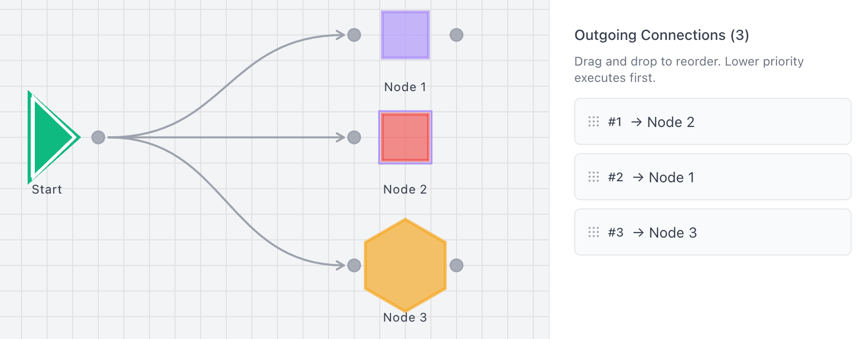
Task: Select the orange Node 3 hexagon
Action: tap(405, 265)
